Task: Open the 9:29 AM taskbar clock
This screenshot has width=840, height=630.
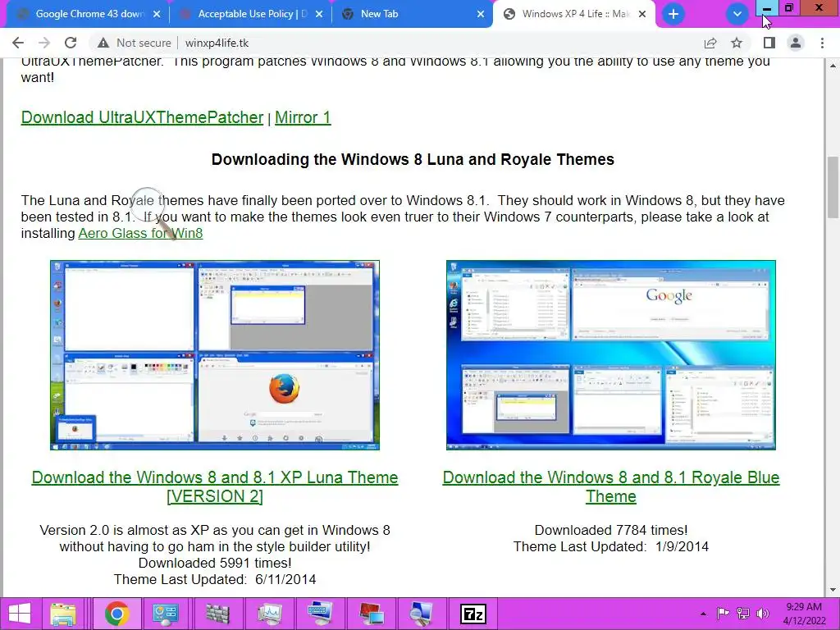Action: (804, 614)
